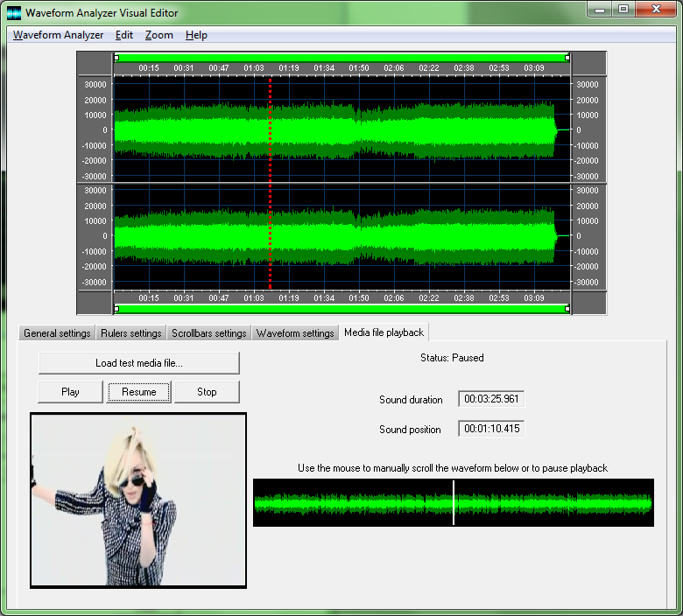Open the Help menu
This screenshot has width=683, height=616.
click(x=197, y=35)
